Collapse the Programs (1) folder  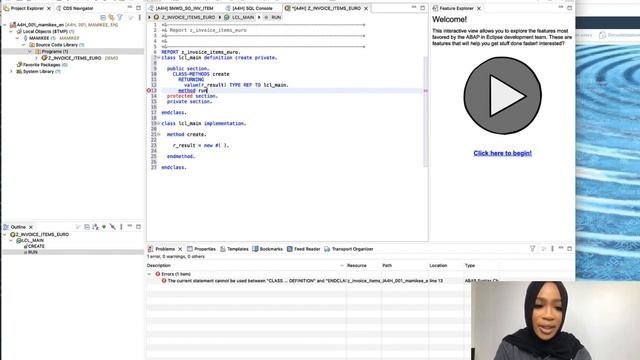tap(30, 51)
